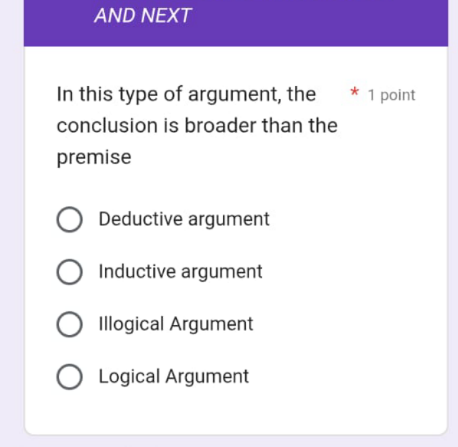Click the blank card area below Logical Argument
This screenshot has height=447, width=458.
coord(236,412)
